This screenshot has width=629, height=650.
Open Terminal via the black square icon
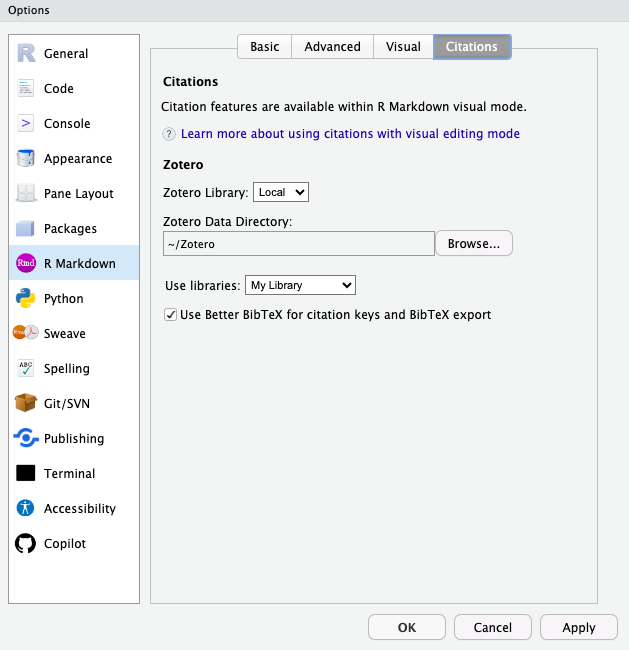click(25, 473)
